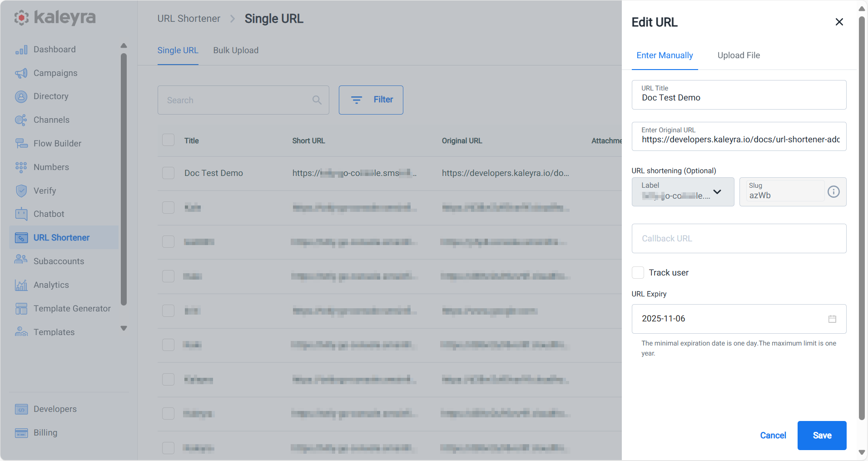
Task: Close the Edit URL panel
Action: coord(839,22)
